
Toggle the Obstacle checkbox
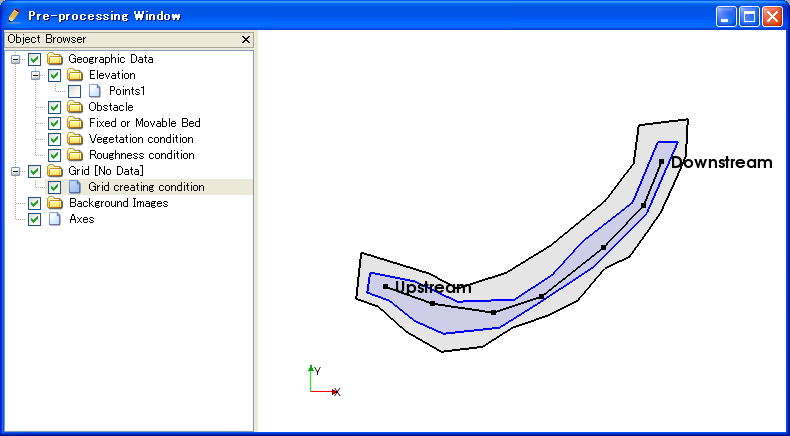[54, 107]
